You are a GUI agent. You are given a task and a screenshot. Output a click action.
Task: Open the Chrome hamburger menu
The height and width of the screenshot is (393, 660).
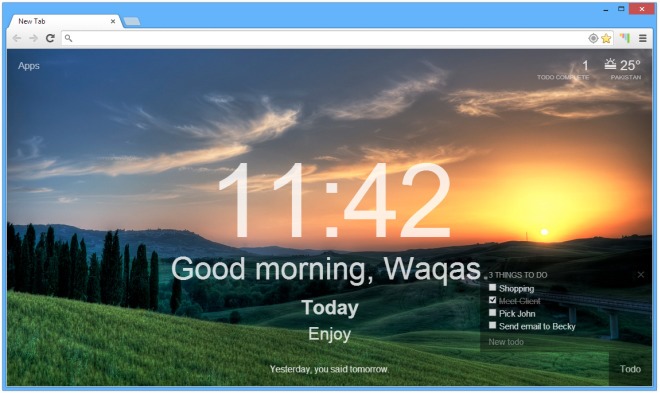[643, 38]
